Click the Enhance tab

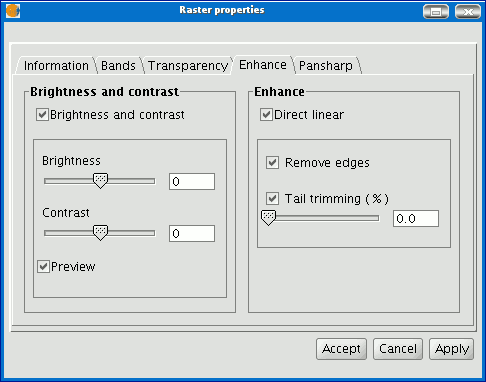point(263,65)
